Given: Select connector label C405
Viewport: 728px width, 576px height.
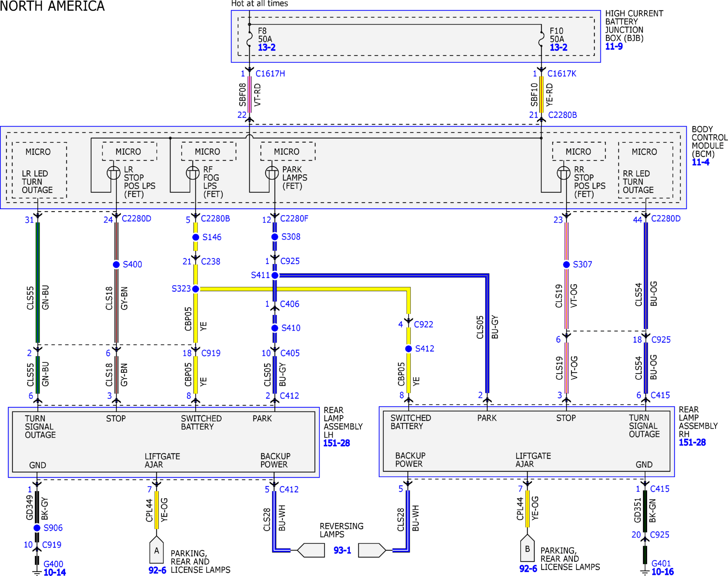Looking at the screenshot, I should 290,353.
